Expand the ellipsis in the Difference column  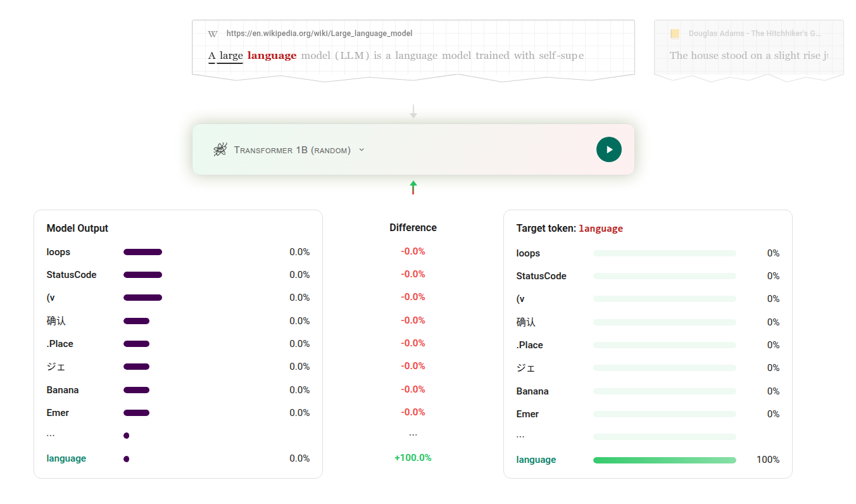pyautogui.click(x=413, y=434)
